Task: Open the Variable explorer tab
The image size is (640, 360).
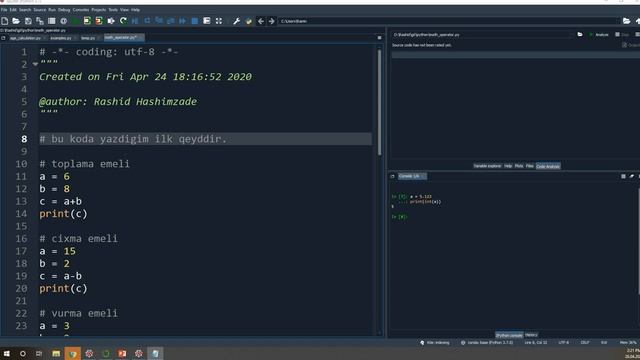Action: tap(487, 166)
